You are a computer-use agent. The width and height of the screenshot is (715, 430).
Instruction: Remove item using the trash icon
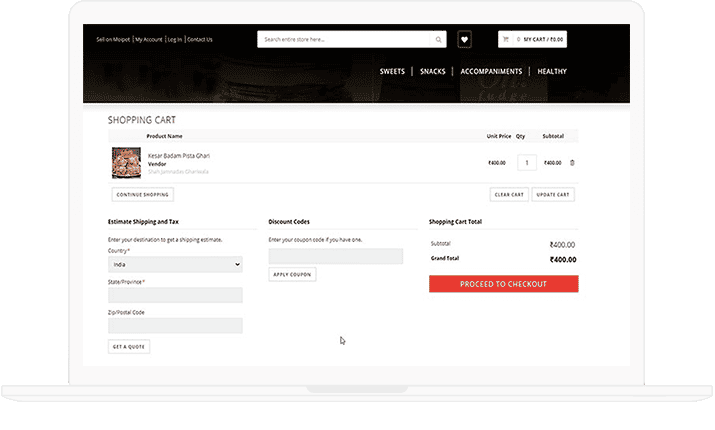point(572,162)
